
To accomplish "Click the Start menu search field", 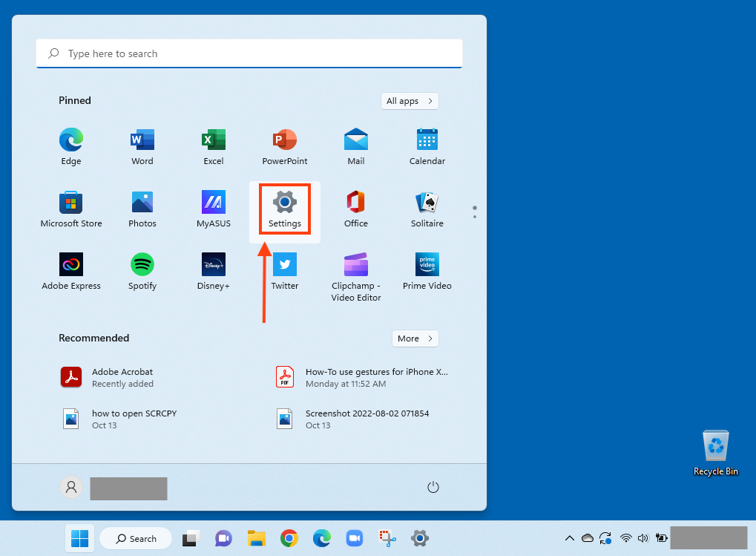I will pos(249,53).
